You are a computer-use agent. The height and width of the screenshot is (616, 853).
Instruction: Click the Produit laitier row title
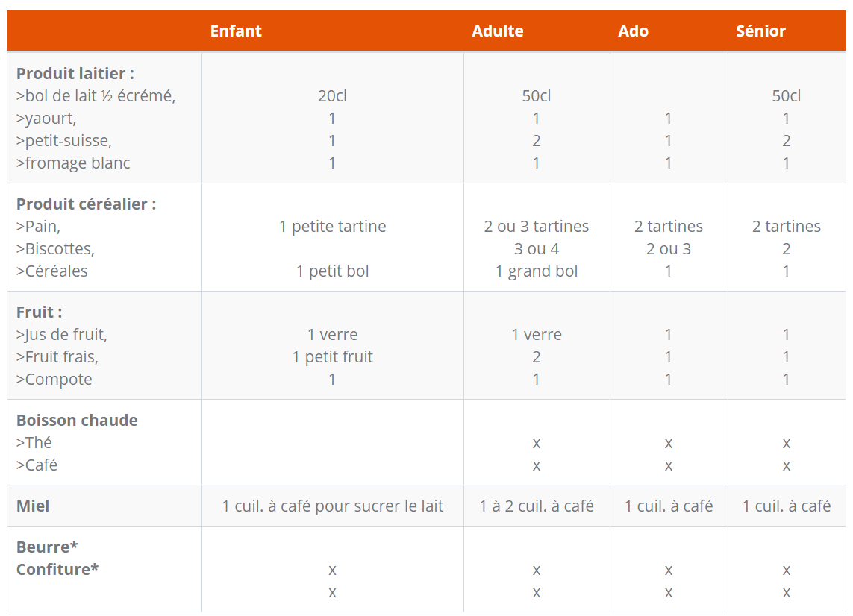point(75,73)
